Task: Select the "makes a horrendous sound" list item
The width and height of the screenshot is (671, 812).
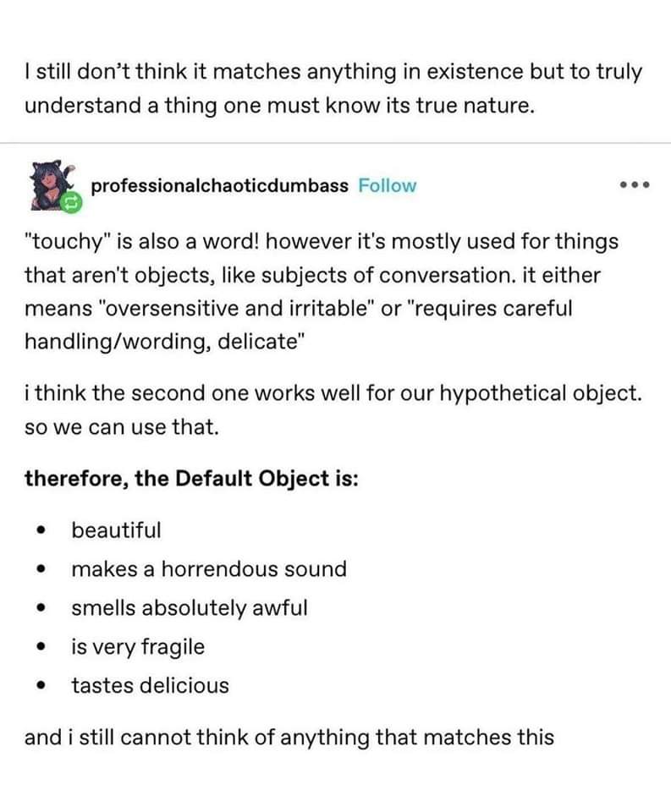Action: tap(209, 569)
